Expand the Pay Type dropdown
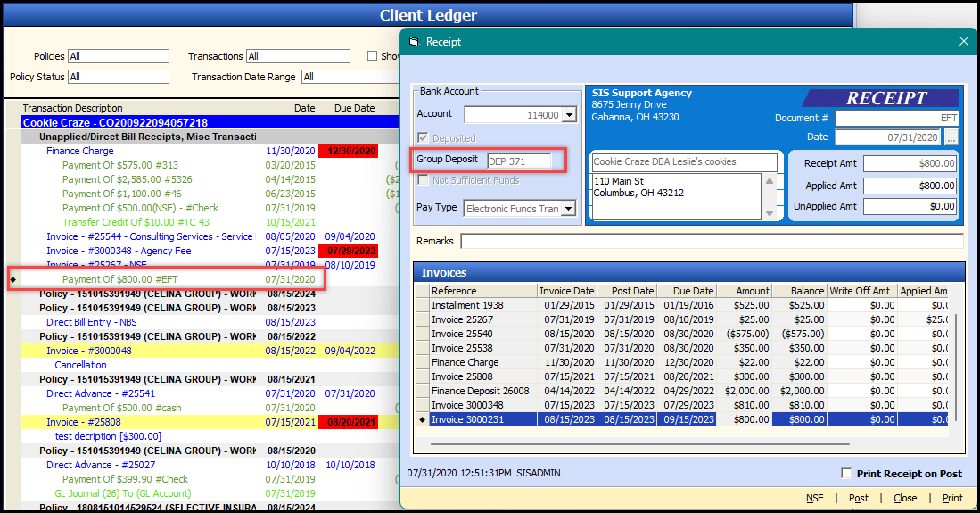 tap(568, 209)
